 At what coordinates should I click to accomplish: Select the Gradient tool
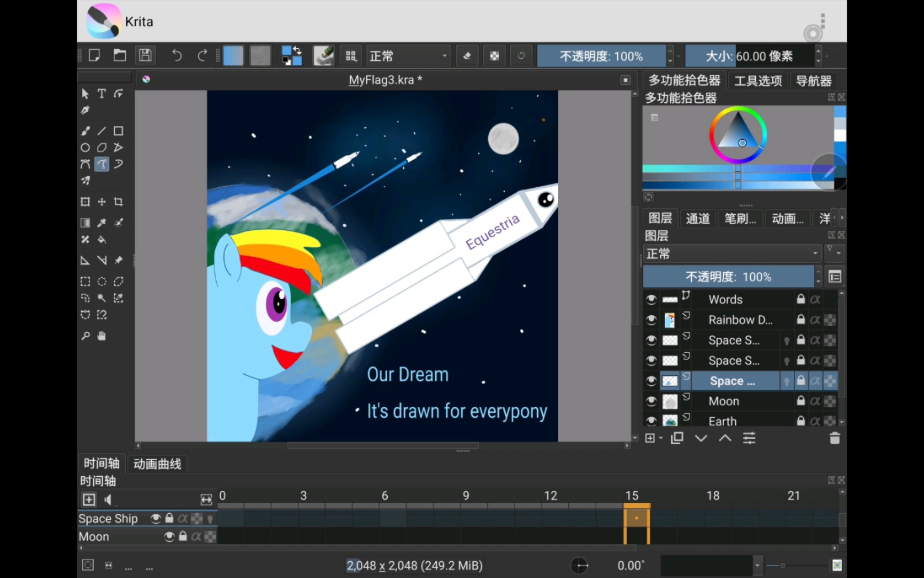[85, 223]
